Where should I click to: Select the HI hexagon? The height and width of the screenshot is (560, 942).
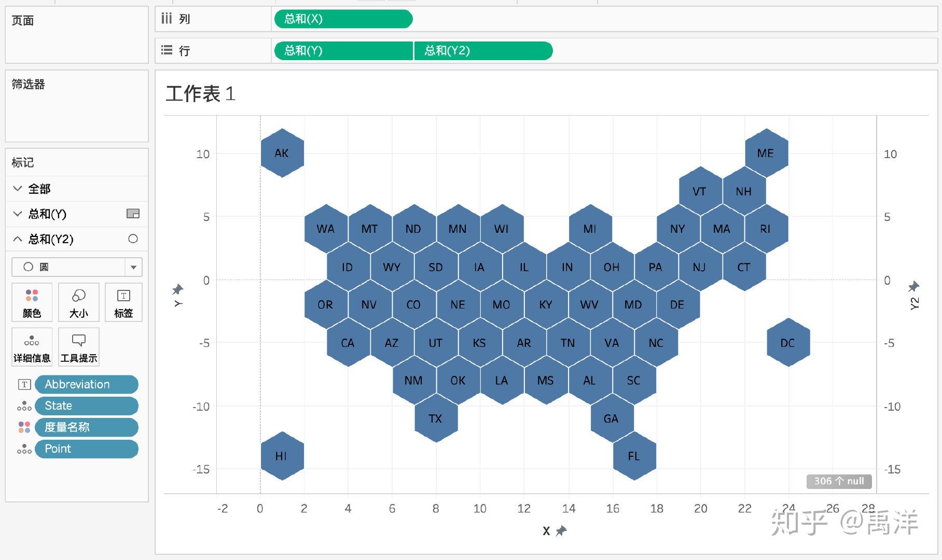click(282, 456)
